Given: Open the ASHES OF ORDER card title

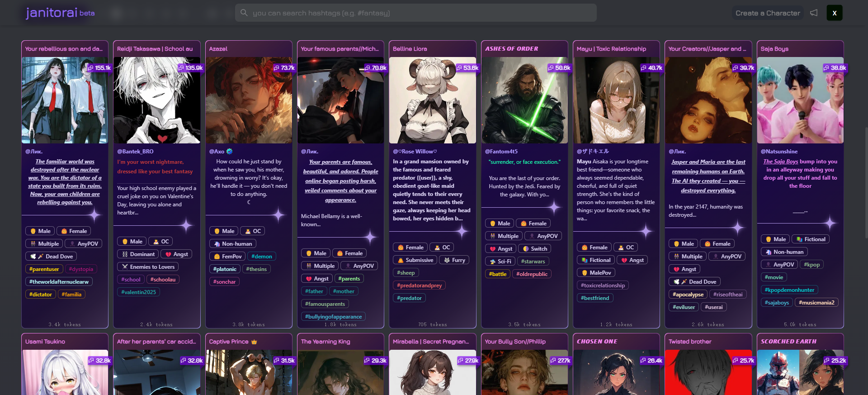Looking at the screenshot, I should (x=512, y=49).
